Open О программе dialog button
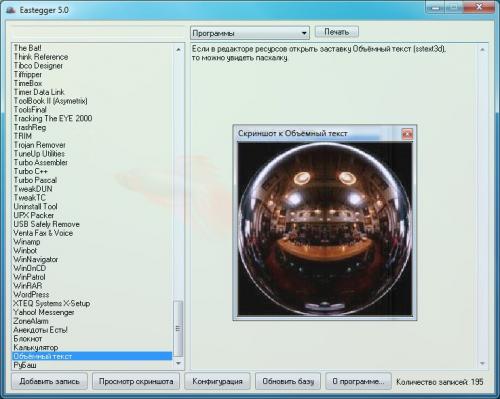500x399 pixels. (358, 381)
